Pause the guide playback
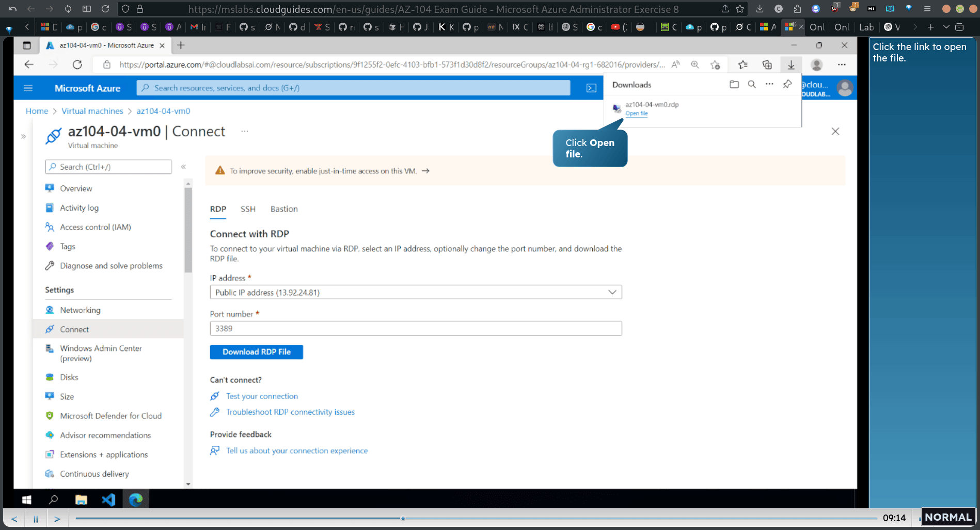The height and width of the screenshot is (530, 980). pos(36,519)
